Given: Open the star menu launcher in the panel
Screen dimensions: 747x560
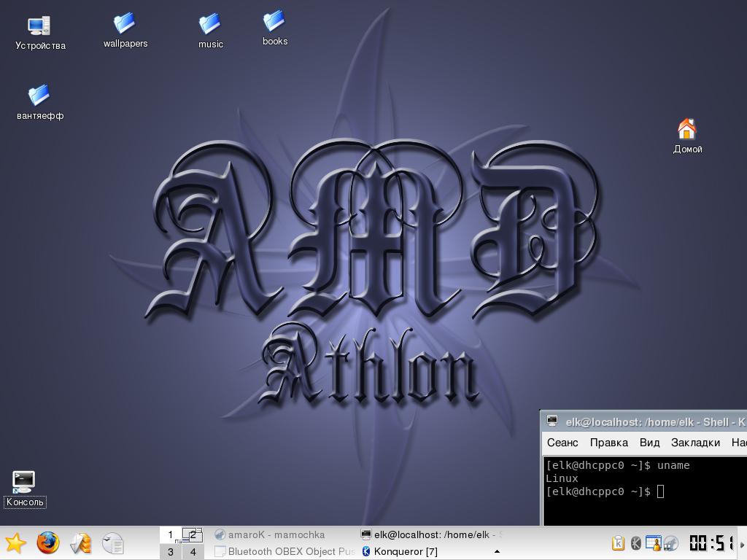Looking at the screenshot, I should [x=16, y=543].
